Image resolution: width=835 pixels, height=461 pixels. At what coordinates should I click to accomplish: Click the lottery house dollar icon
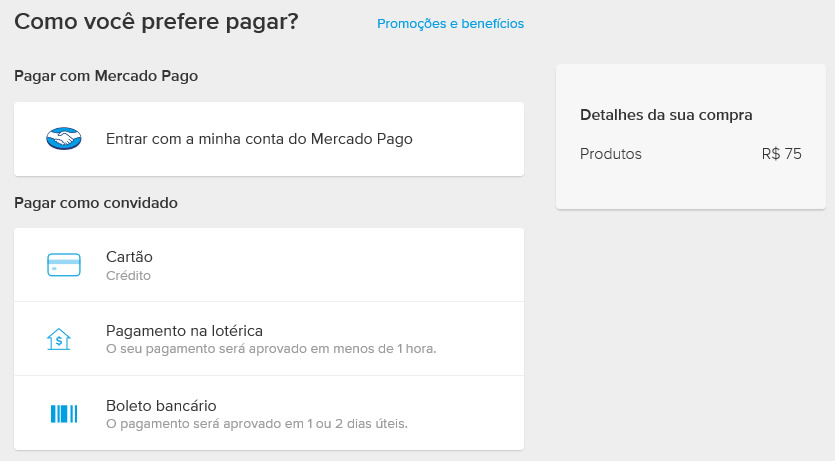click(59, 339)
